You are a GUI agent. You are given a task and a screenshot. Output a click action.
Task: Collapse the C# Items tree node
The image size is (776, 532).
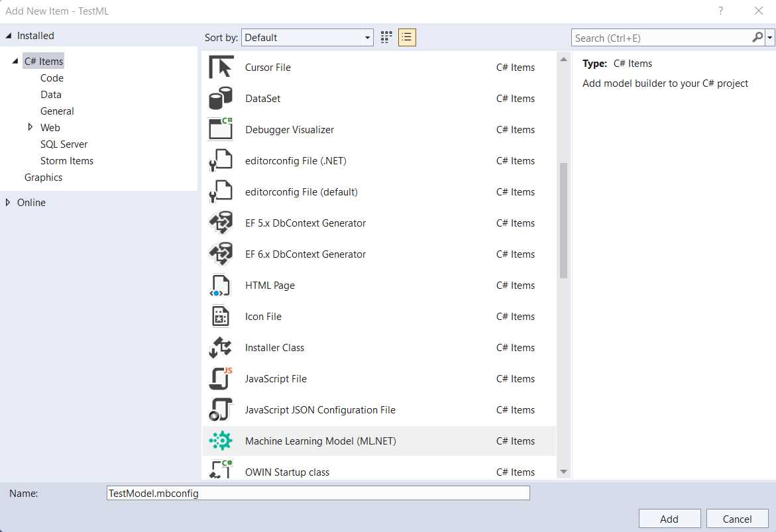15,62
